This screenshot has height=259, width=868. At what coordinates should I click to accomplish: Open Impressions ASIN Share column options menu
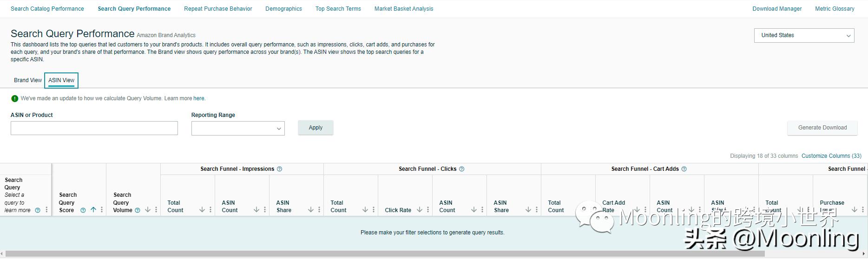(x=319, y=210)
